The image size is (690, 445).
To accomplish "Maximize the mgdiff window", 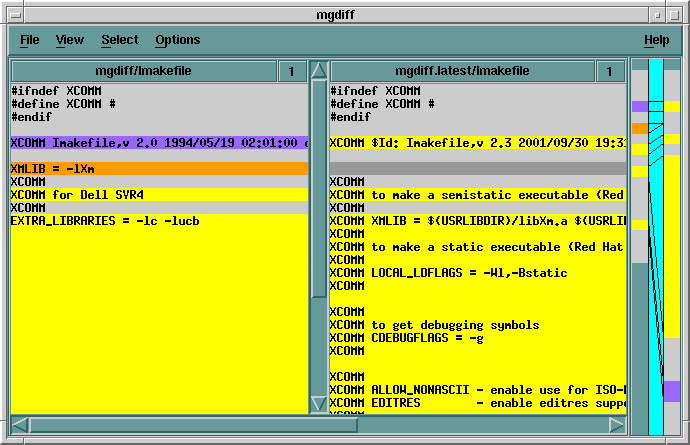I will [674, 15].
